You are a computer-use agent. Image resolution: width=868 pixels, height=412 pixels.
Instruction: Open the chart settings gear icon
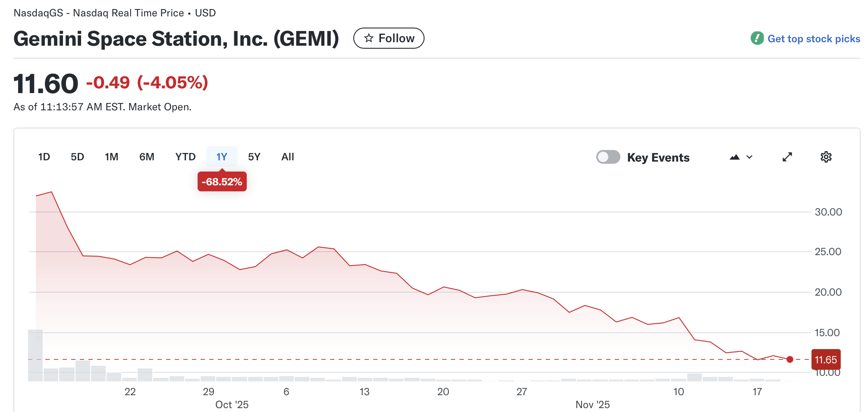click(x=826, y=157)
